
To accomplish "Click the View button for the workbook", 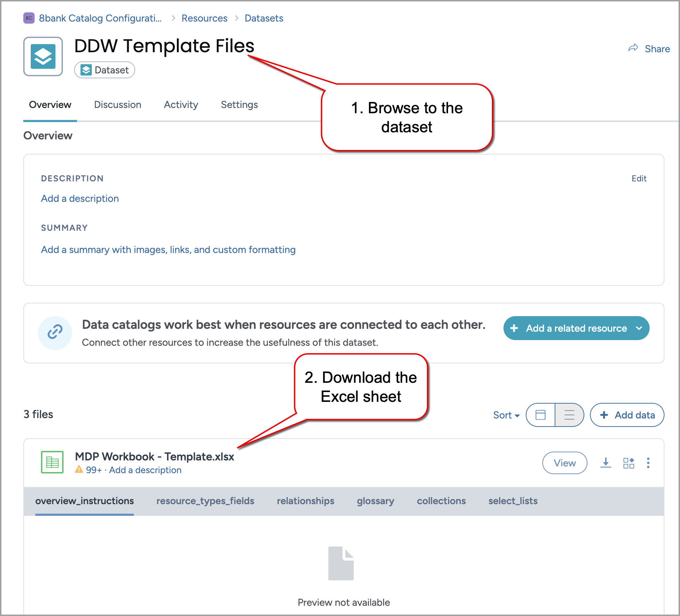I will [564, 463].
